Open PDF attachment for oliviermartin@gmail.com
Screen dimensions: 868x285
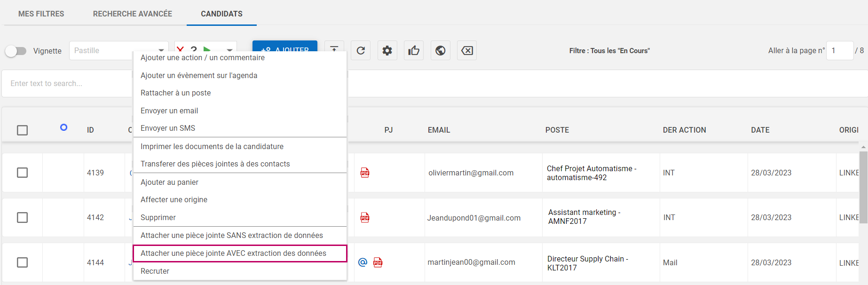365,173
